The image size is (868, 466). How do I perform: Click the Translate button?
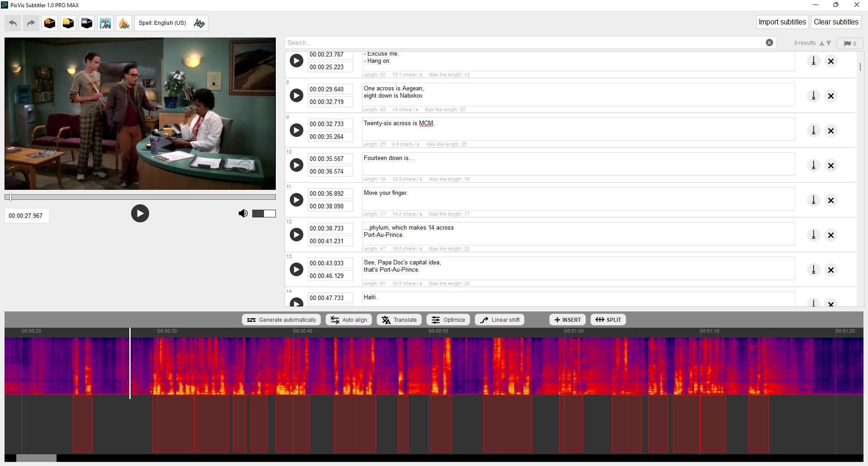pyautogui.click(x=399, y=320)
